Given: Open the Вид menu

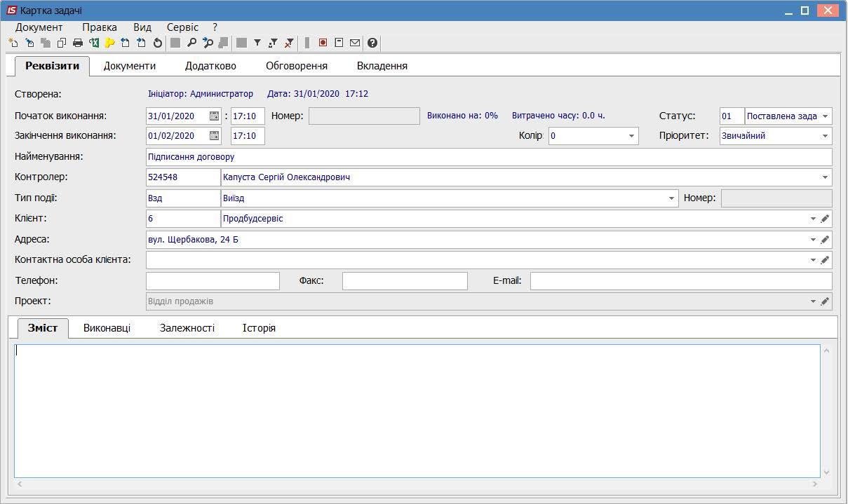Looking at the screenshot, I should click(x=142, y=27).
